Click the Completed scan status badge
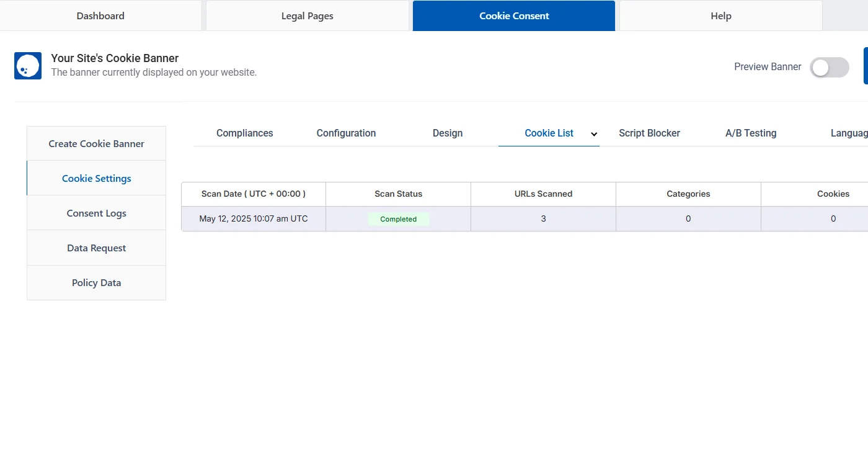This screenshot has height=458, width=868. tap(398, 219)
